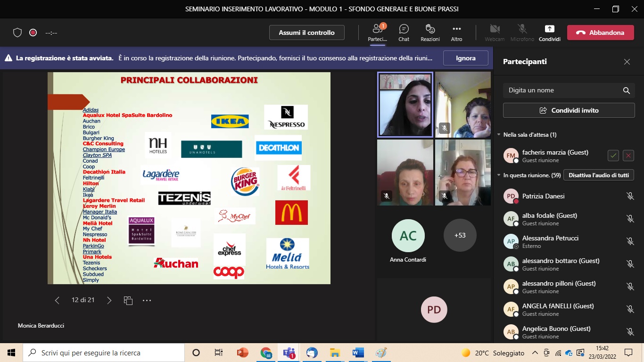Toggle ANGELA fANELLI's microphone icon
Viewport: 644px width, 362px height.
pyautogui.click(x=630, y=309)
